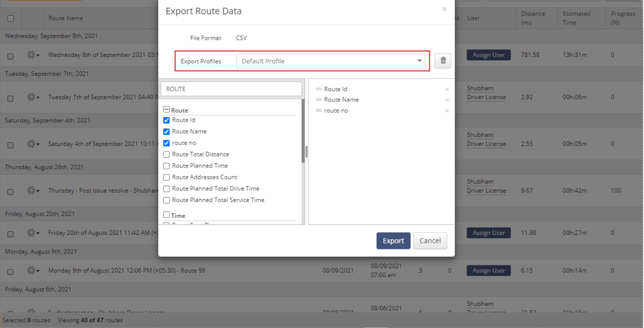This screenshot has height=328, width=644.
Task: Select the Saturday 4th September route row
Action: [x=11, y=145]
